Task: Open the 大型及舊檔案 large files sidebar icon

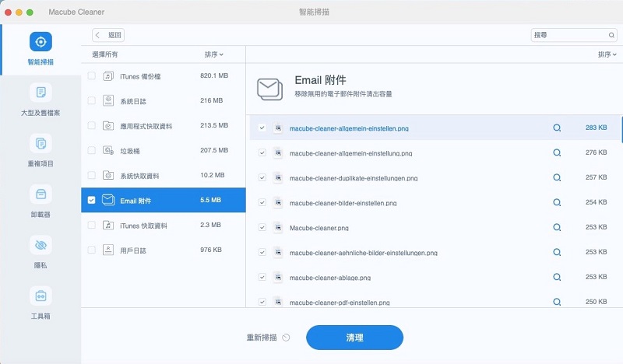Action: tap(40, 93)
